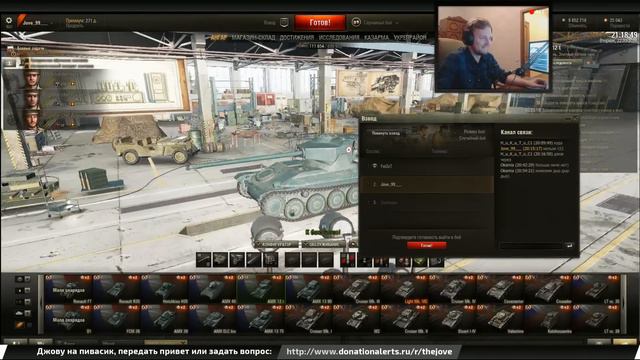The width and height of the screenshot is (640, 360).
Task: Click third crew member portrait
Action: [32, 120]
